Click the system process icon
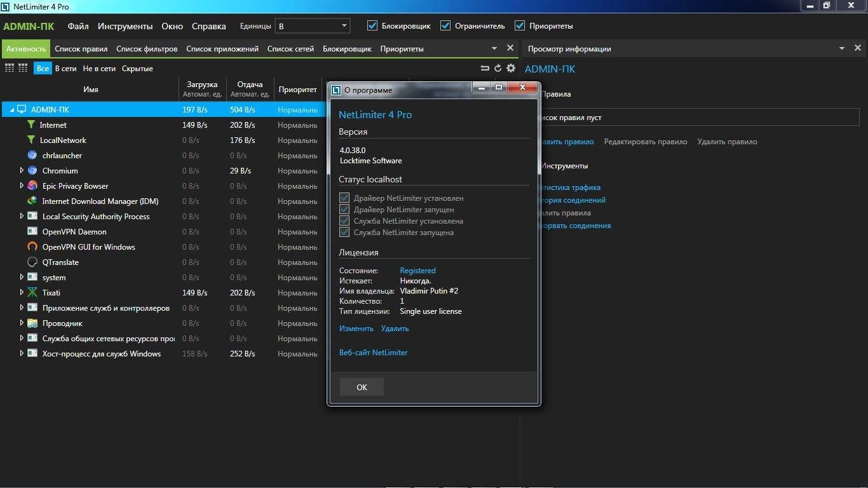 click(32, 277)
